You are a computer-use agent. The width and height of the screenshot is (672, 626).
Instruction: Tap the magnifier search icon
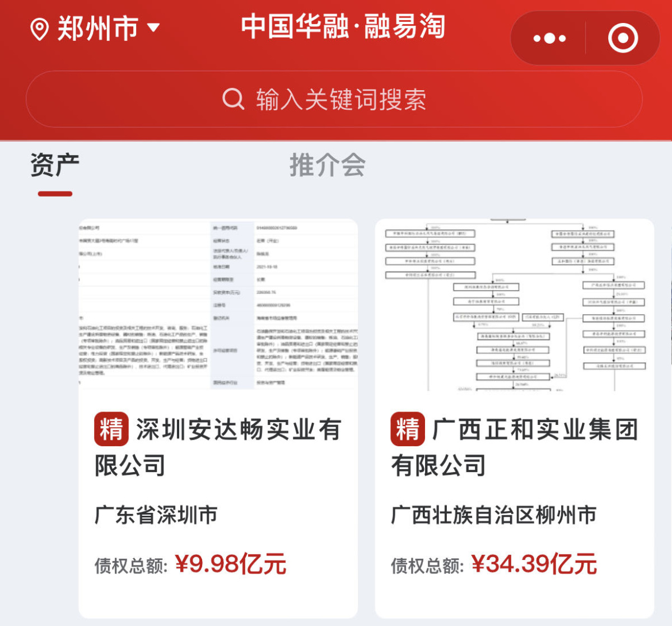234,99
